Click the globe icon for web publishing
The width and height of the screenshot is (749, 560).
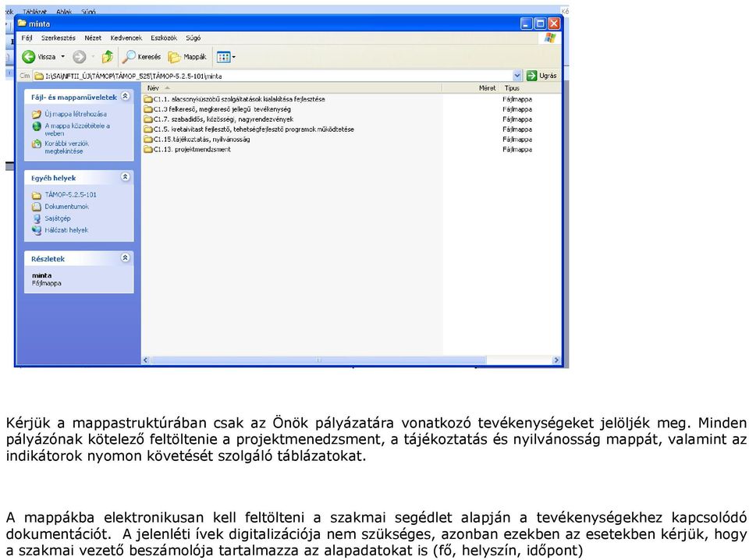click(37, 126)
